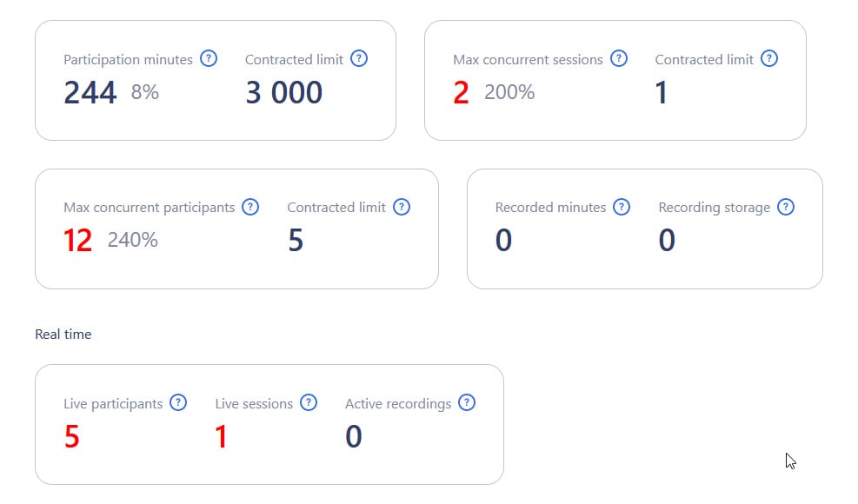The image size is (858, 504).
Task: Click the red 12 concurrent participants value
Action: pos(78,241)
